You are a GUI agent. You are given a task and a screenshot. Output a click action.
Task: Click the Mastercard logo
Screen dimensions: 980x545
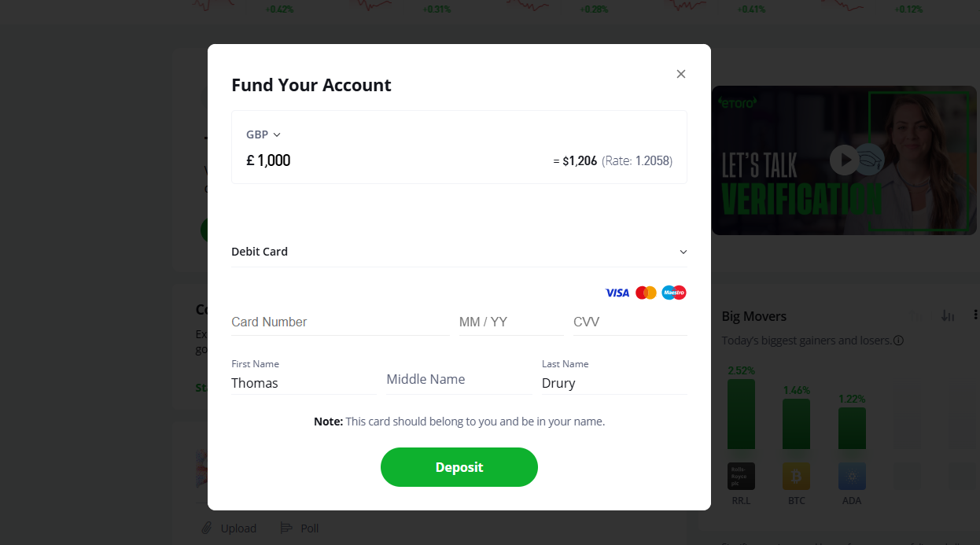[646, 293]
